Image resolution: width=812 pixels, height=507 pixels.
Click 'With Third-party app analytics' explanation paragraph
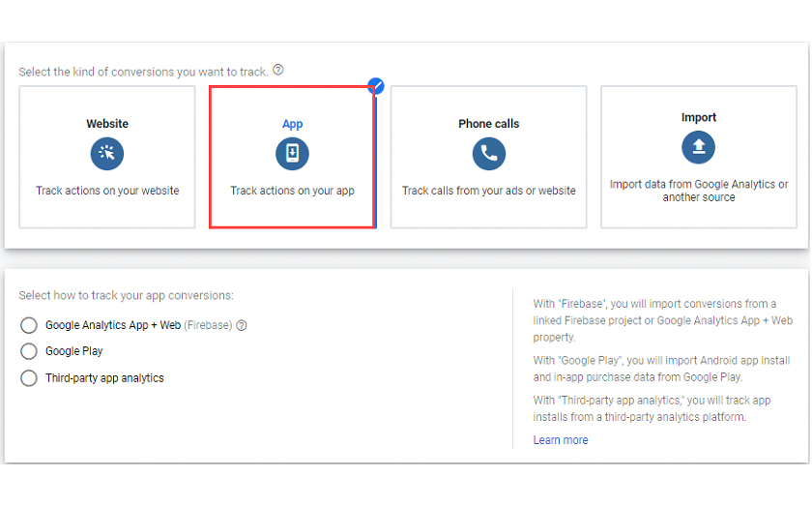pyautogui.click(x=652, y=408)
